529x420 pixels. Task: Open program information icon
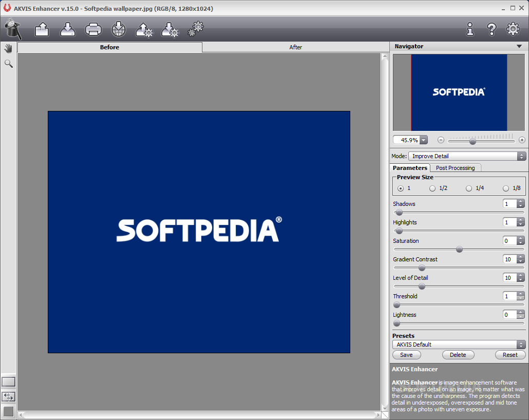point(470,29)
